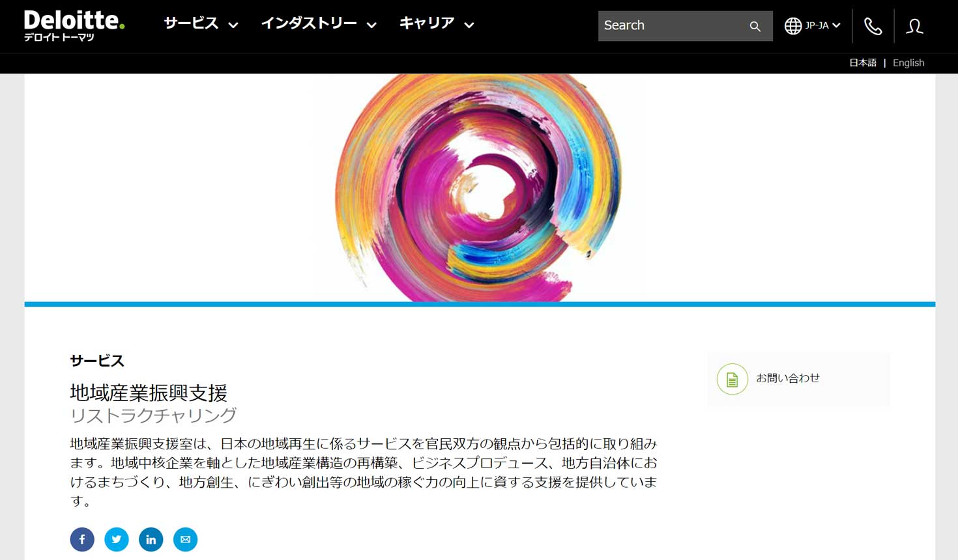
Task: Expand the インダストリー menu chevron
Action: click(x=371, y=25)
